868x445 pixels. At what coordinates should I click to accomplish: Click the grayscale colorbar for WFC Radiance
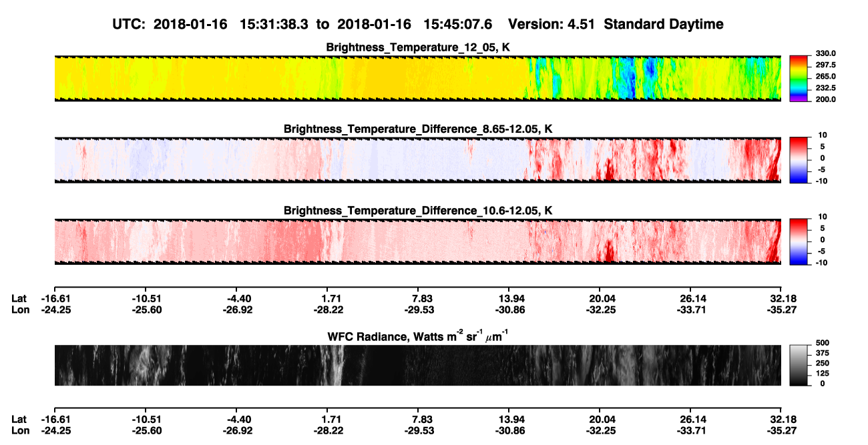[799, 366]
